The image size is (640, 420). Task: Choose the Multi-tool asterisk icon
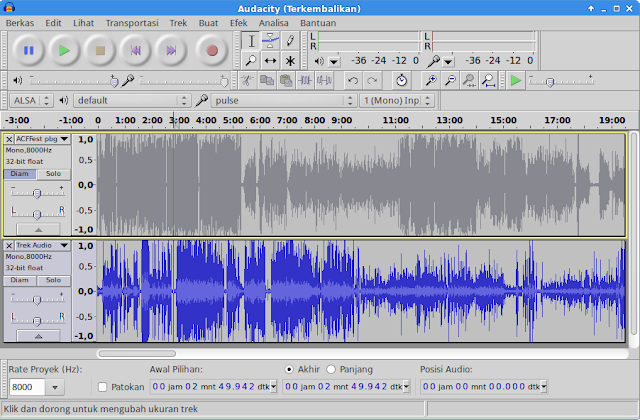point(290,60)
